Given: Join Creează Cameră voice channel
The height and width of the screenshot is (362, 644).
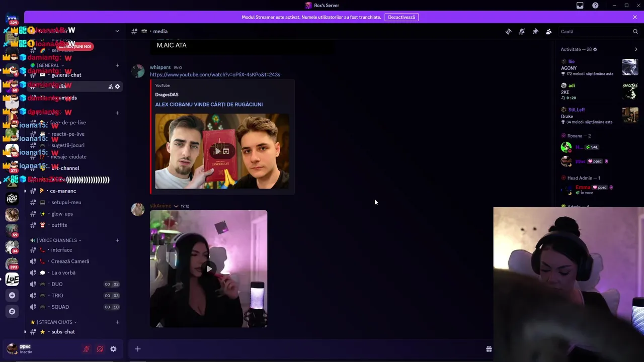Looking at the screenshot, I should click(x=74, y=261).
